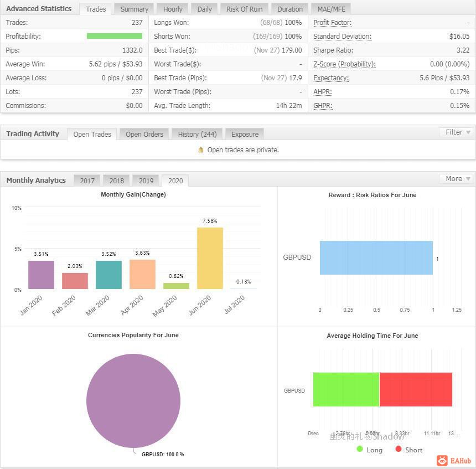Image resolution: width=476 pixels, height=469 pixels.
Task: Click the GBPUSD reward risk blue bar
Action: click(376, 257)
